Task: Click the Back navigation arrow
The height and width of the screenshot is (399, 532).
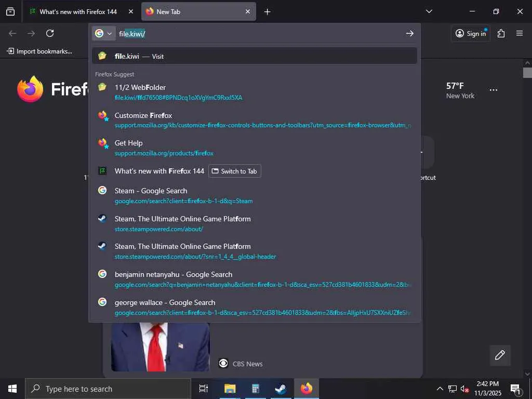Action: [12, 33]
